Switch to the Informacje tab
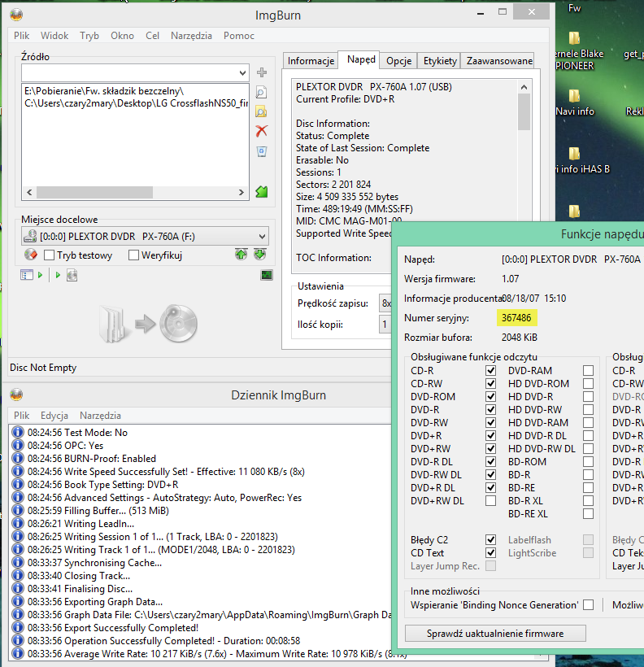644x667 pixels. (x=311, y=61)
